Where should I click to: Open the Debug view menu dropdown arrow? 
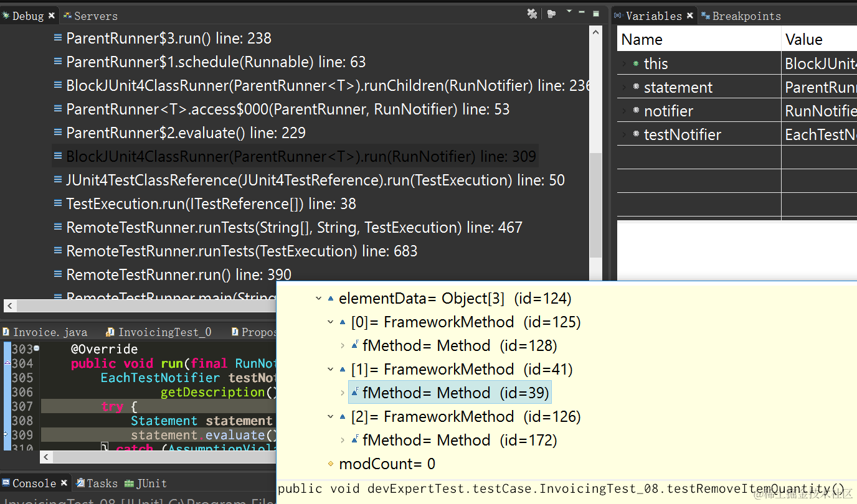568,12
